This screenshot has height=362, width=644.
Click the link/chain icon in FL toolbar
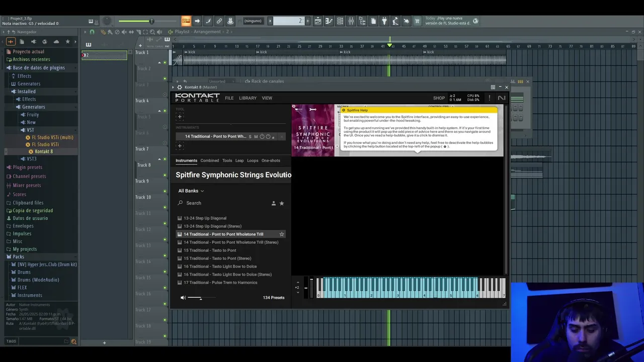click(219, 21)
